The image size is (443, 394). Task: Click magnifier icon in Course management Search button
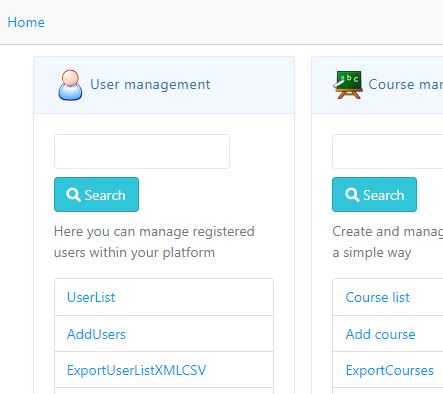[x=352, y=194]
